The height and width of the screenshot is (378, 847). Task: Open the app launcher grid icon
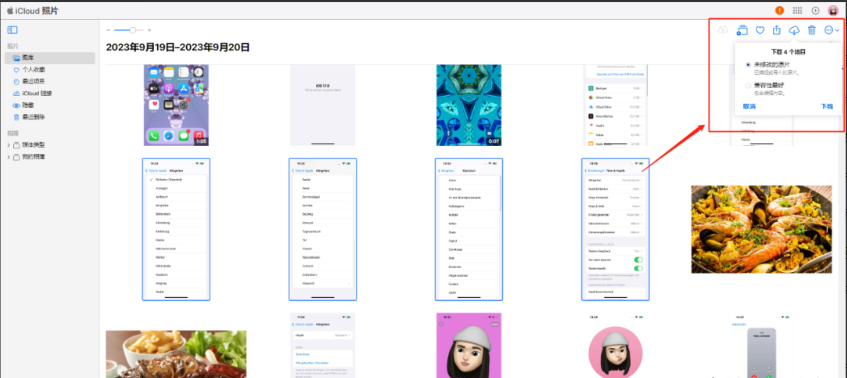797,10
